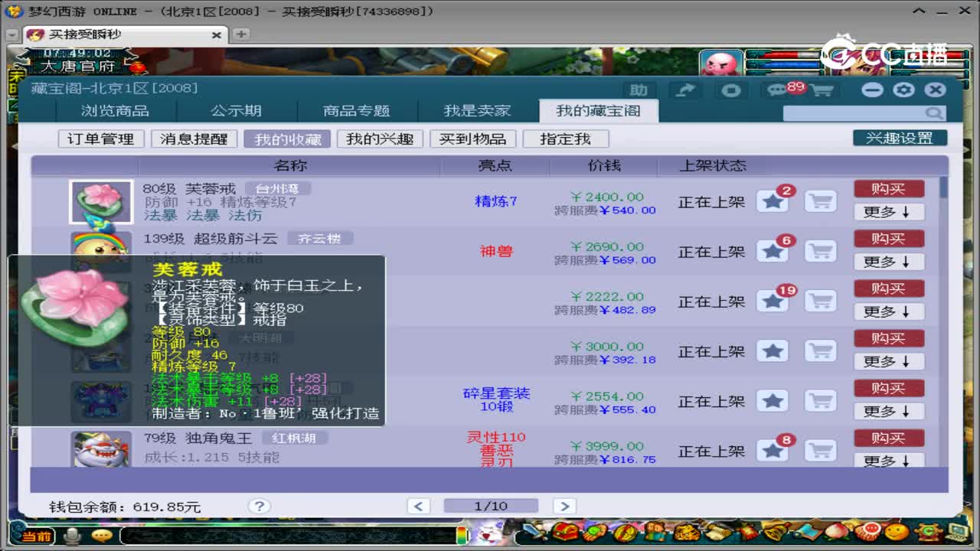Select 我的收藏 sub-tab

(x=287, y=139)
